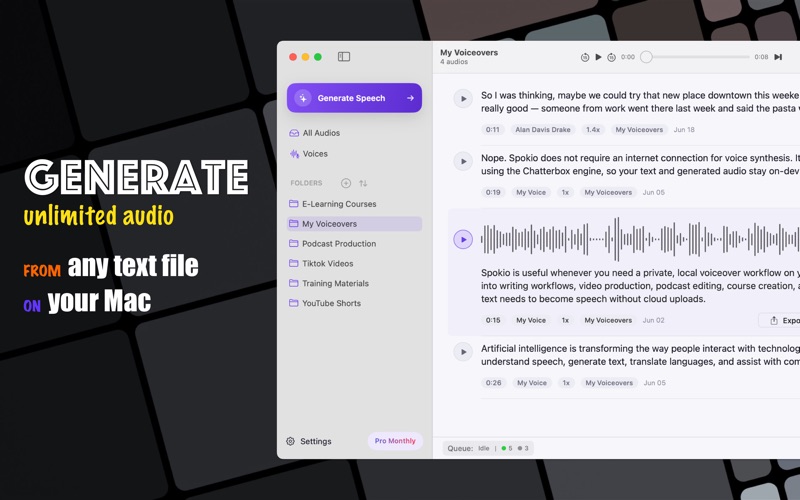This screenshot has height=500, width=800.
Task: Click the playback progress slider knob
Action: tap(646, 57)
